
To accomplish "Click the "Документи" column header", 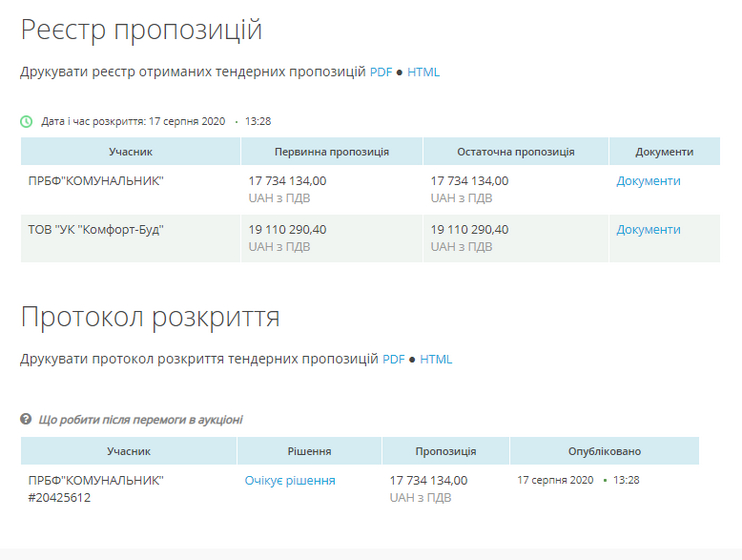I will (664, 152).
